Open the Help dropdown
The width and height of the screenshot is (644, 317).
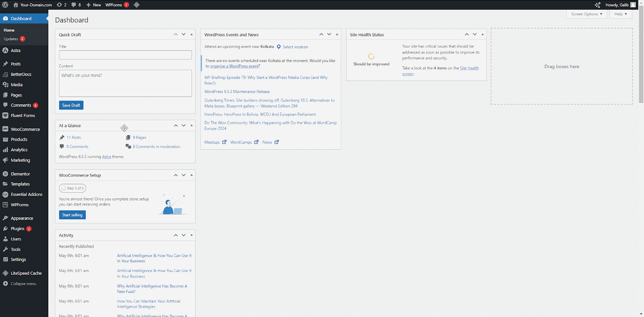[621, 14]
